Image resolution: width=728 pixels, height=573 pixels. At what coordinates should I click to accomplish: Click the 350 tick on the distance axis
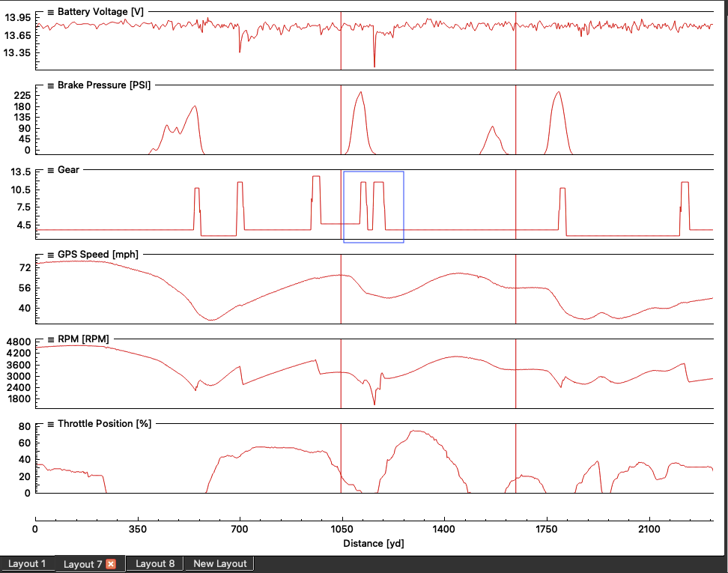coord(137,529)
